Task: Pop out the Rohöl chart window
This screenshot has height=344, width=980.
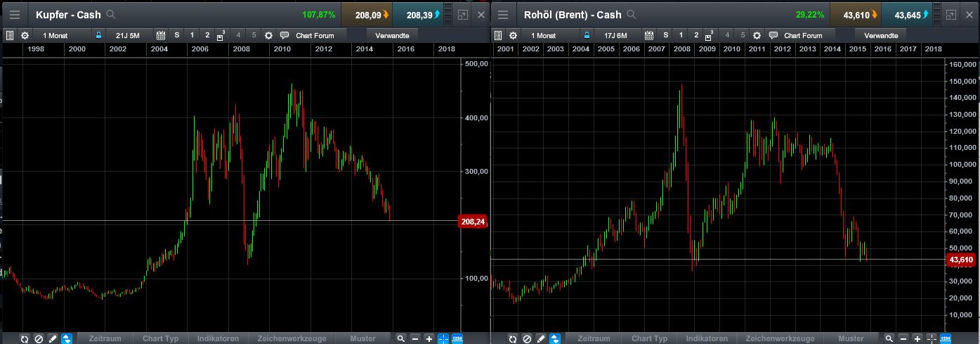Action: click(x=950, y=14)
